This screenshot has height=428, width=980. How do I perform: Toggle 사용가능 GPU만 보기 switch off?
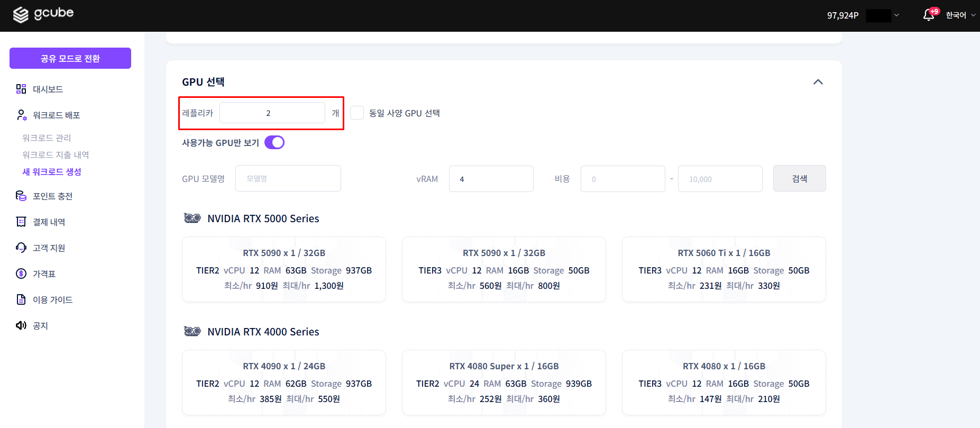[274, 142]
